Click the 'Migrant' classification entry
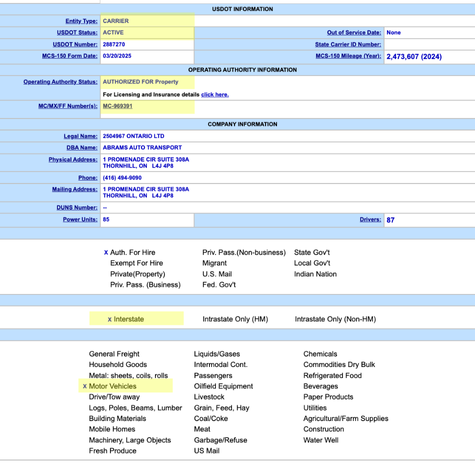 point(214,263)
